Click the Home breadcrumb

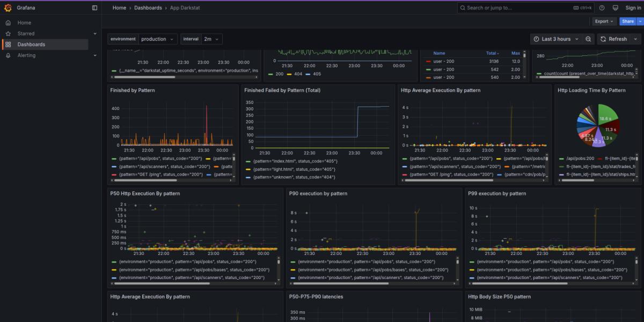point(119,8)
